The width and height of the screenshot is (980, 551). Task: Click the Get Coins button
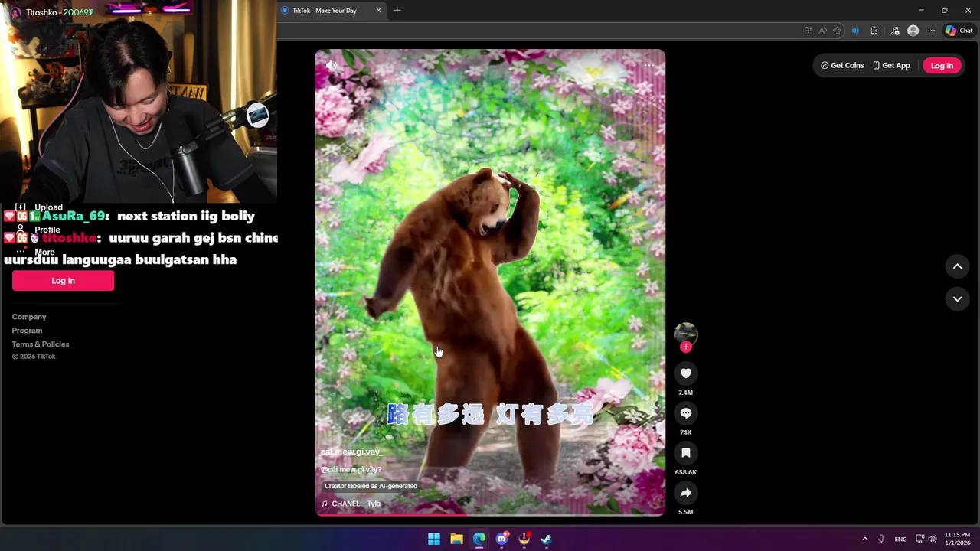[x=842, y=65]
